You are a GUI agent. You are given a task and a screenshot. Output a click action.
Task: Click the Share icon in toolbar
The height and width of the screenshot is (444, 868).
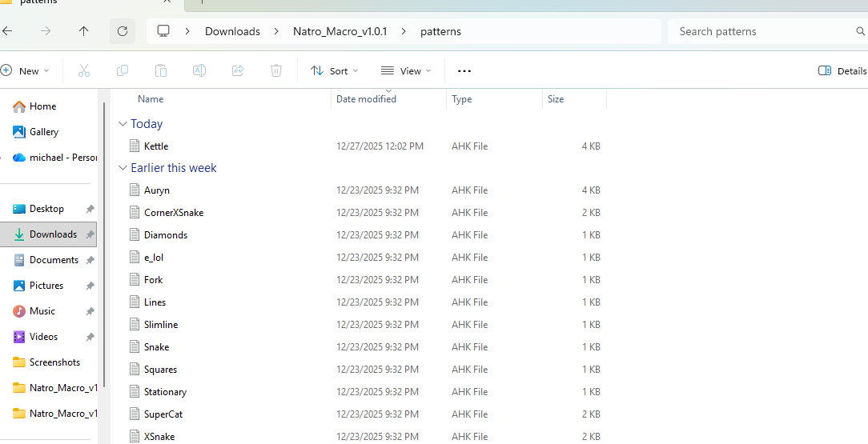click(238, 70)
